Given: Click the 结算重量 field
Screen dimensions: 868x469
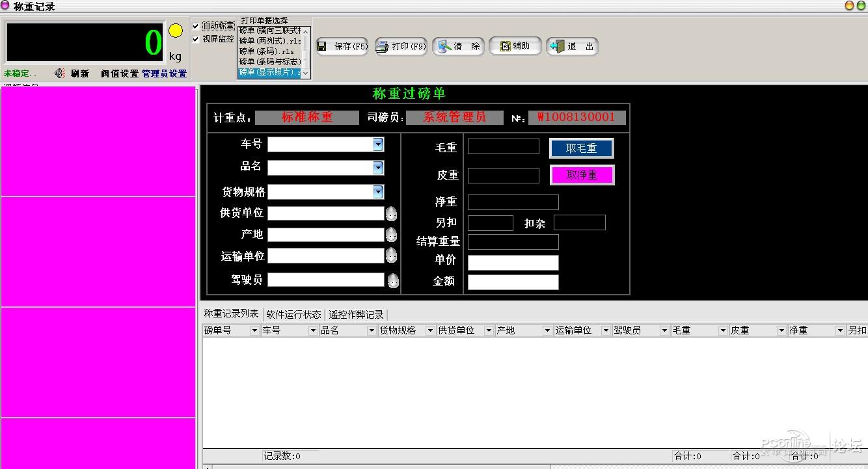Looking at the screenshot, I should click(x=513, y=242).
